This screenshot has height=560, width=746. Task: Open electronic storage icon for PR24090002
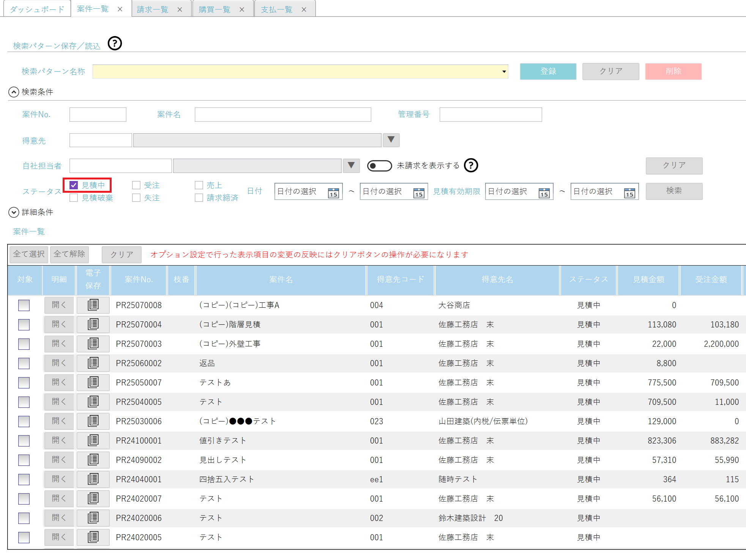click(x=93, y=460)
